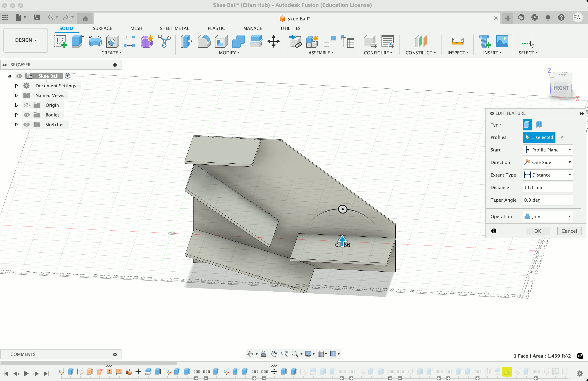Switch to the SURFACE tab
This screenshot has width=588, height=381.
(102, 28)
